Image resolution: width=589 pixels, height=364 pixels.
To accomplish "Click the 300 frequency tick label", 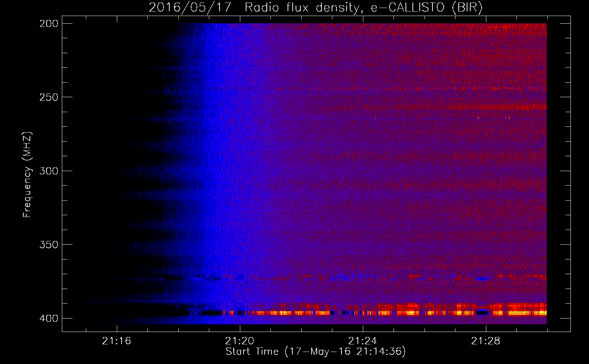I will (x=49, y=171).
